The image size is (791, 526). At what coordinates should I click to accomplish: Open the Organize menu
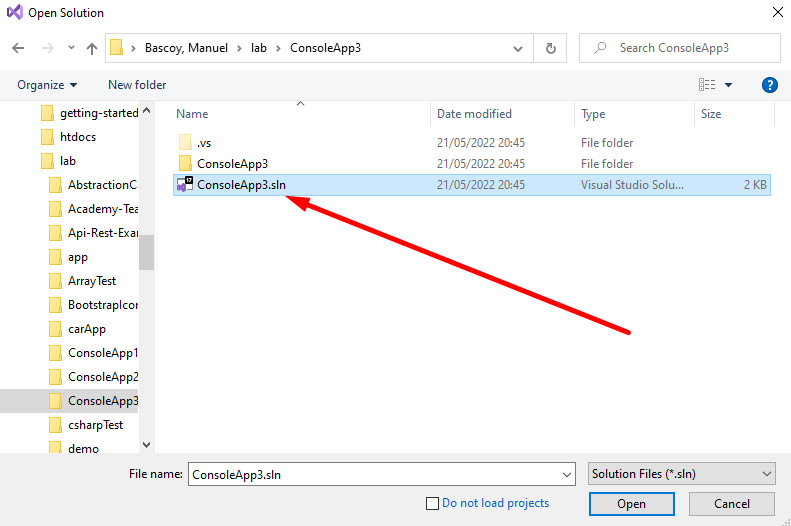point(47,85)
